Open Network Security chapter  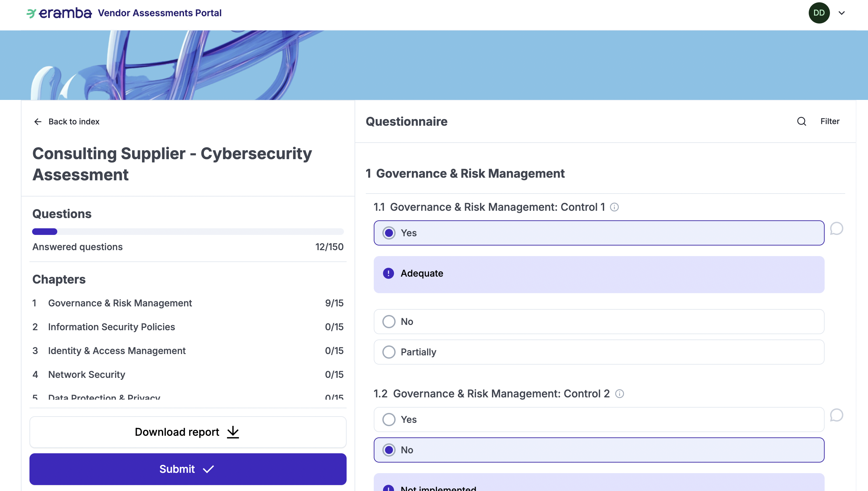(87, 374)
